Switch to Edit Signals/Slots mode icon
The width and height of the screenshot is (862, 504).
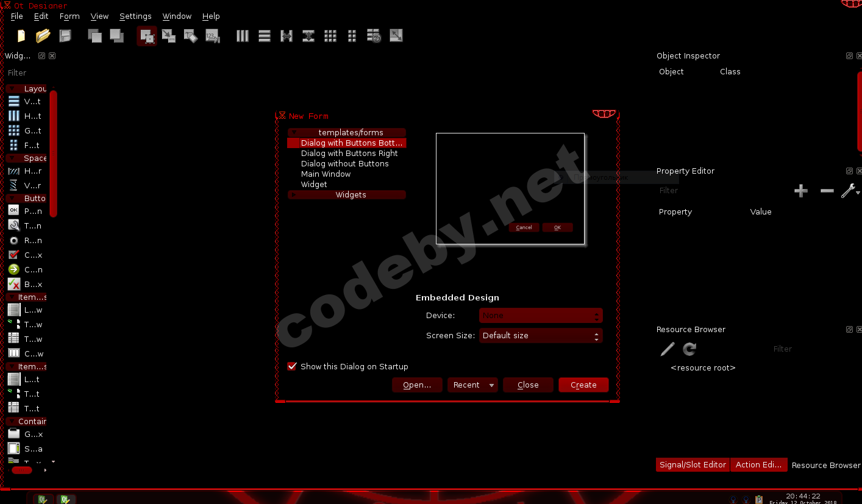pyautogui.click(x=169, y=36)
